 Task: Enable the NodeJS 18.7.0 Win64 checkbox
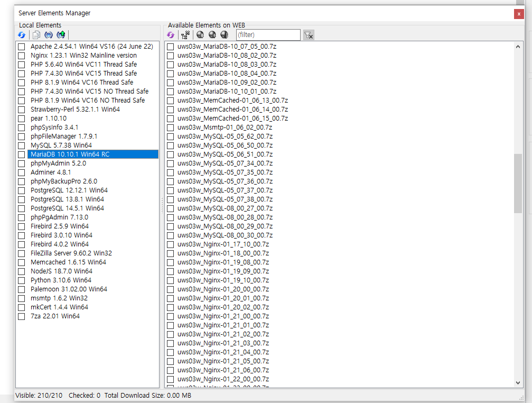(x=22, y=271)
